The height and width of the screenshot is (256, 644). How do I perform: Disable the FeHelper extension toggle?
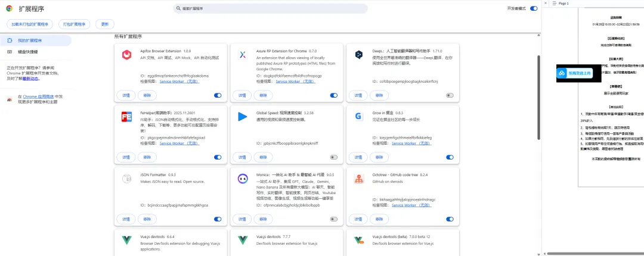(218, 157)
